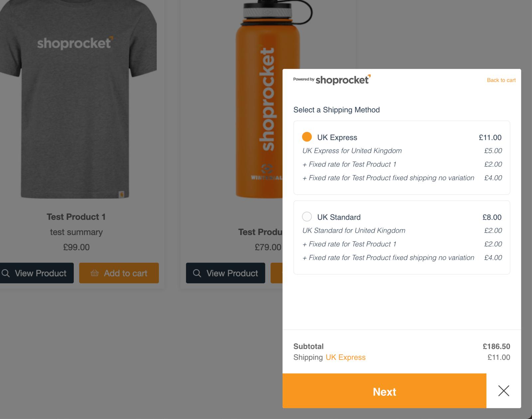Close the checkout panel with X icon
Image resolution: width=532 pixels, height=419 pixels.
504,391
